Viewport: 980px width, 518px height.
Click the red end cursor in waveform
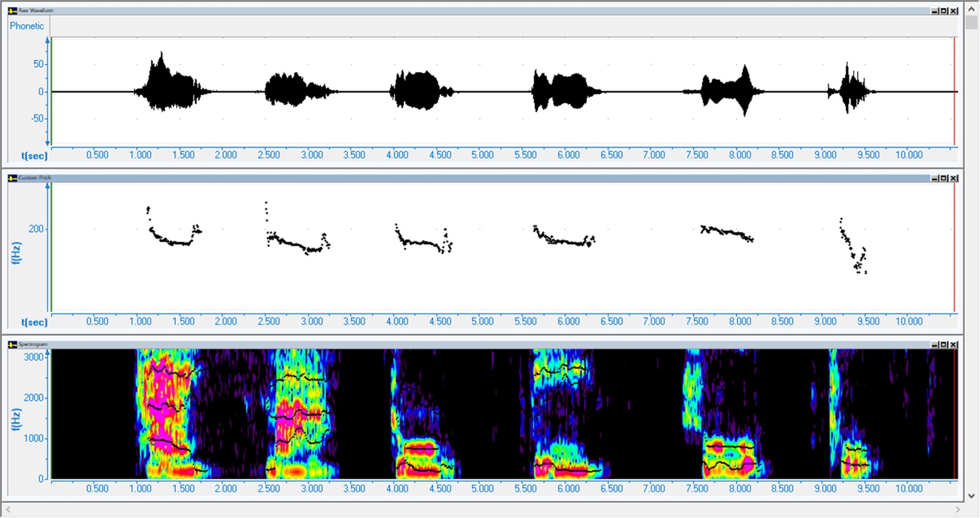(954, 92)
